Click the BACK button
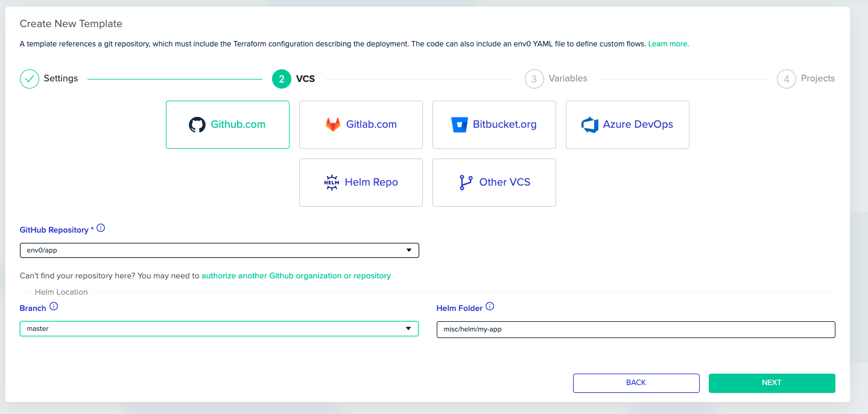The width and height of the screenshot is (868, 414). pos(636,383)
